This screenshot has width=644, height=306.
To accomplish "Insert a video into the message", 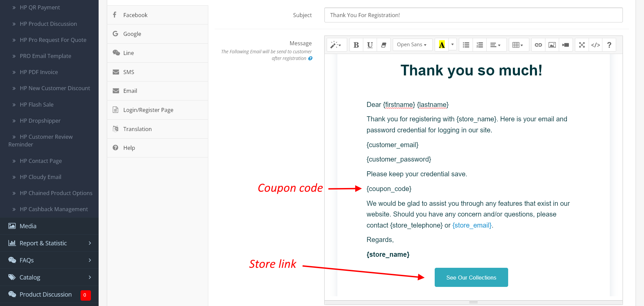I will 566,45.
